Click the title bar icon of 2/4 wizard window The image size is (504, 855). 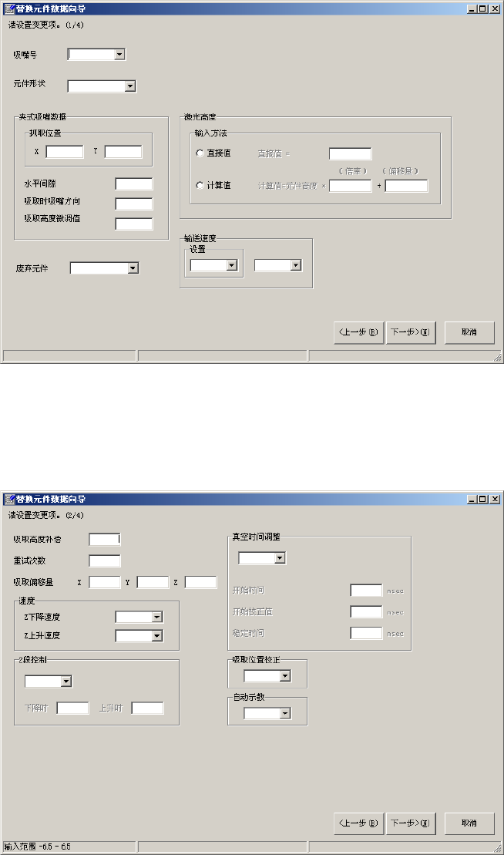(9, 499)
